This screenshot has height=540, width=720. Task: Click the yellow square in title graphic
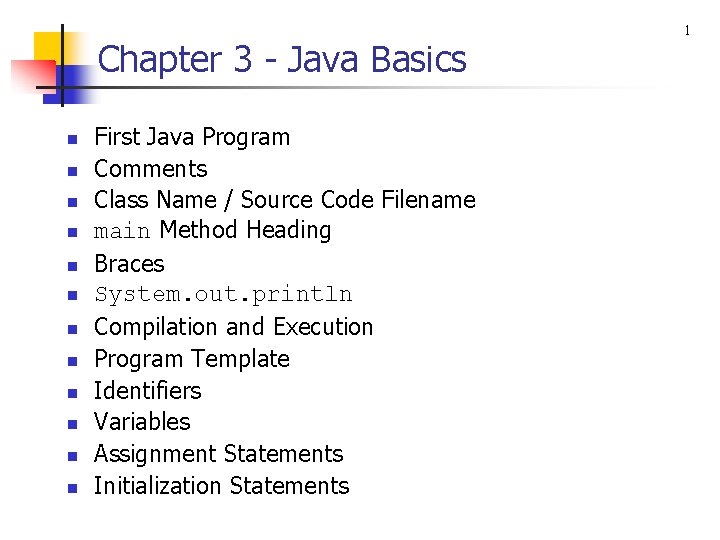pos(47,47)
